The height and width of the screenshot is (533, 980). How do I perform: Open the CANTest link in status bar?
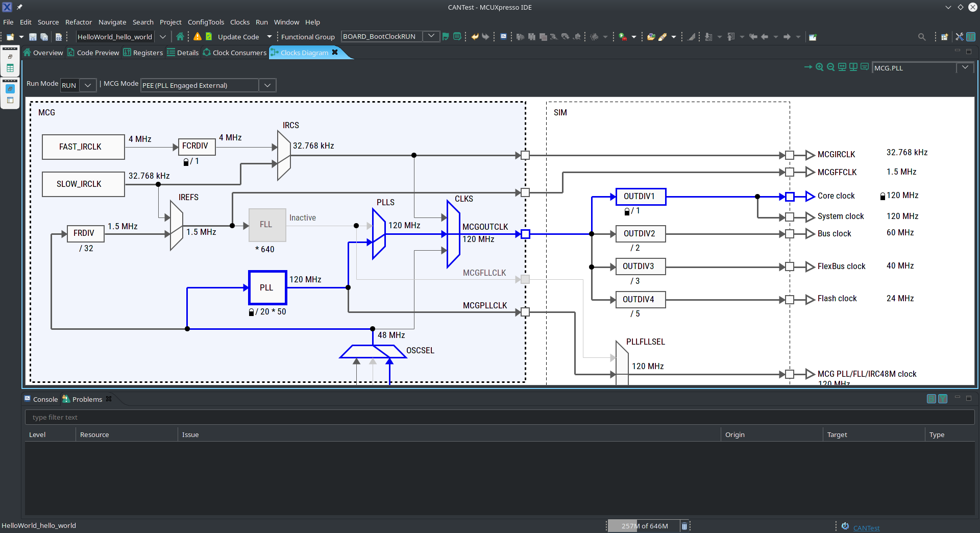pyautogui.click(x=866, y=528)
